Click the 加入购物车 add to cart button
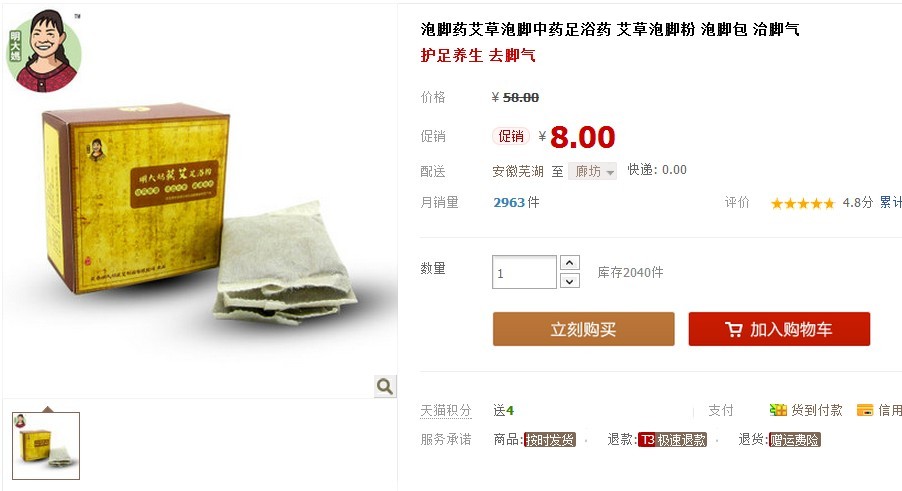This screenshot has height=491, width=902. (779, 329)
